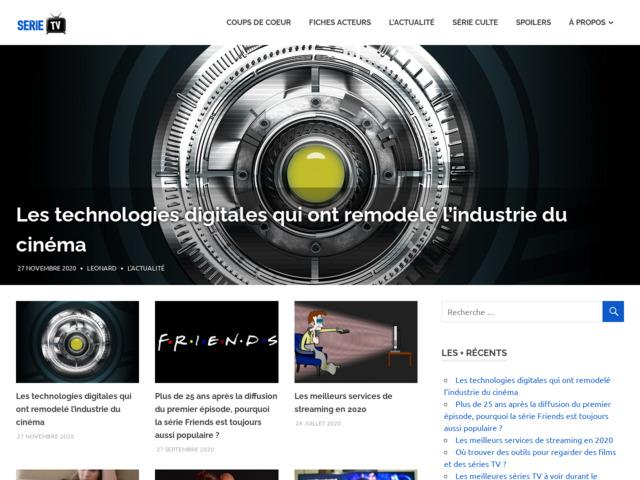Read the Friends popularity article title
This screenshot has height=480, width=640.
coord(215,415)
